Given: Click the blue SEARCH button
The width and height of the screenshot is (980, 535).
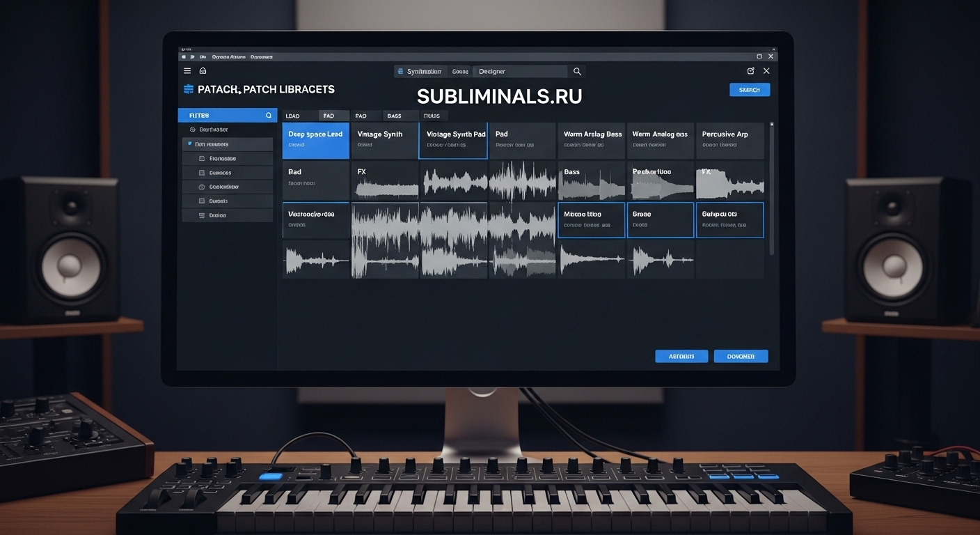Looking at the screenshot, I should [750, 90].
